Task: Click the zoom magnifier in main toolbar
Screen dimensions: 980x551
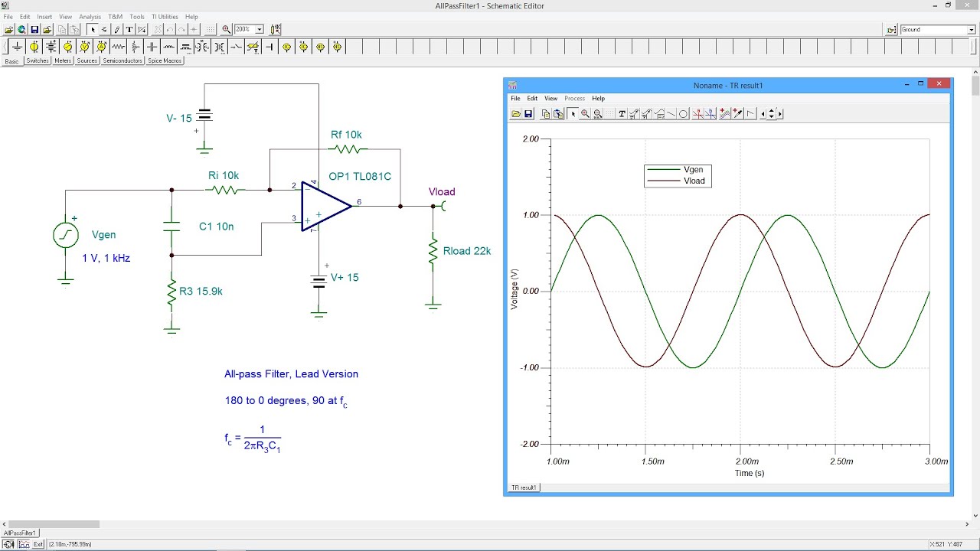Action: pos(227,29)
